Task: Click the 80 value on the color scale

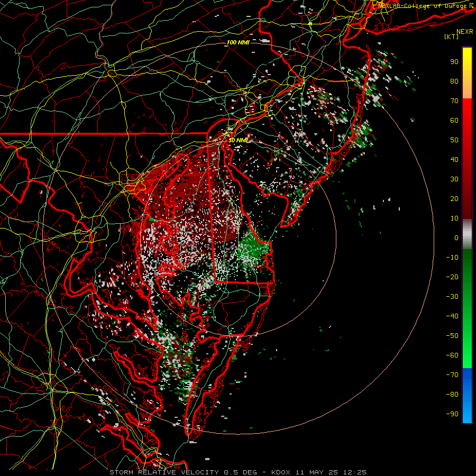Action: click(x=454, y=81)
